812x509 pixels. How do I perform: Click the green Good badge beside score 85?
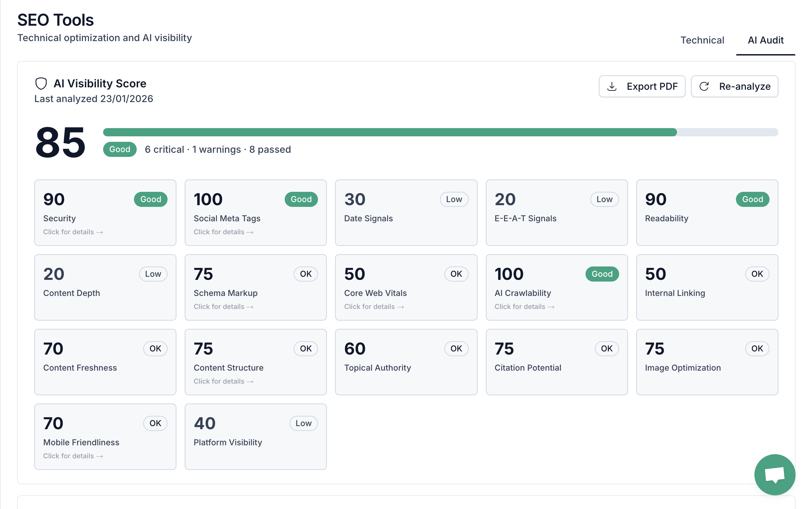tap(120, 149)
